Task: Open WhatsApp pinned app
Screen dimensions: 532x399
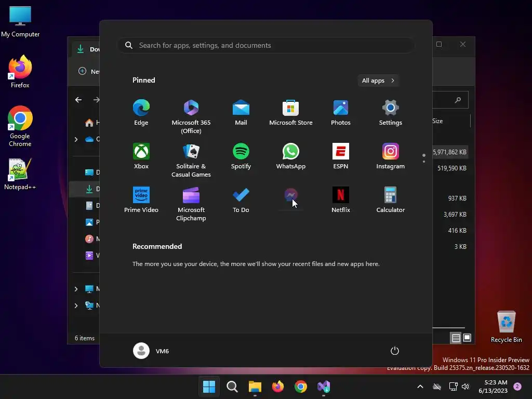Action: point(291,156)
